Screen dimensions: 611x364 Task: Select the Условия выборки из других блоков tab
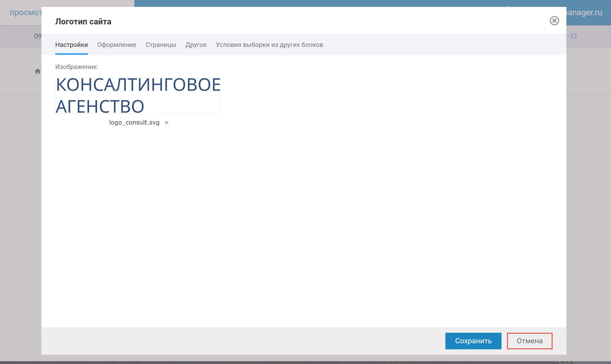[x=269, y=45]
